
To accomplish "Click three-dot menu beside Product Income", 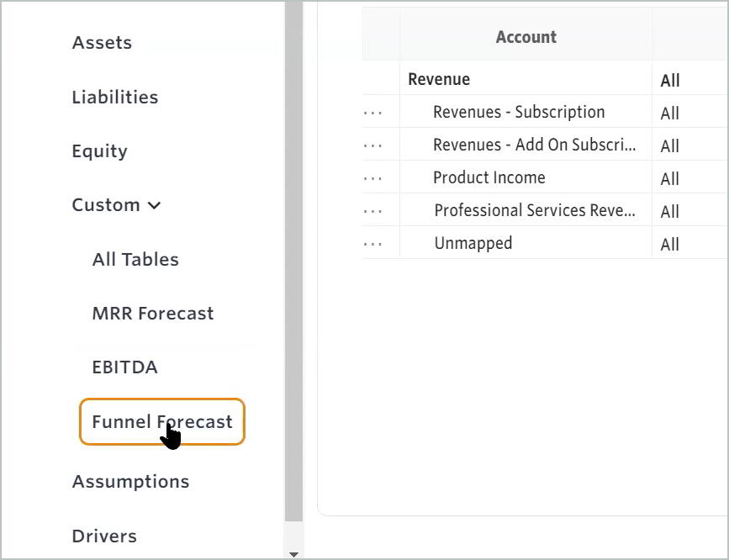I will pyautogui.click(x=373, y=178).
